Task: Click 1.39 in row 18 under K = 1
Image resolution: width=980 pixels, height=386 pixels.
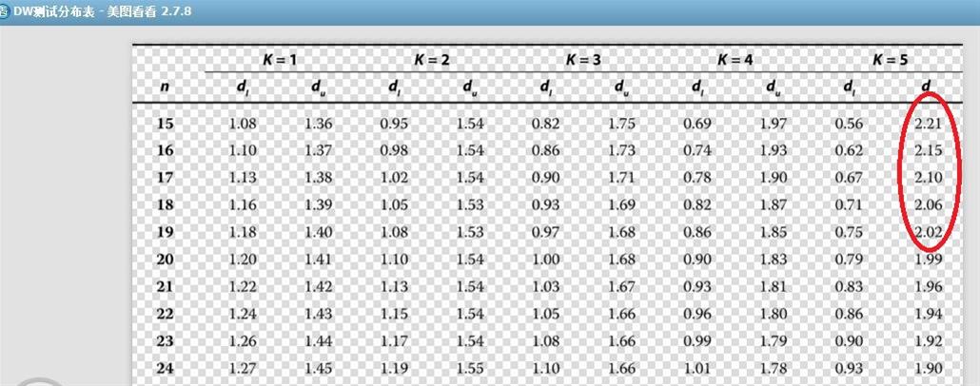Action: tap(319, 204)
